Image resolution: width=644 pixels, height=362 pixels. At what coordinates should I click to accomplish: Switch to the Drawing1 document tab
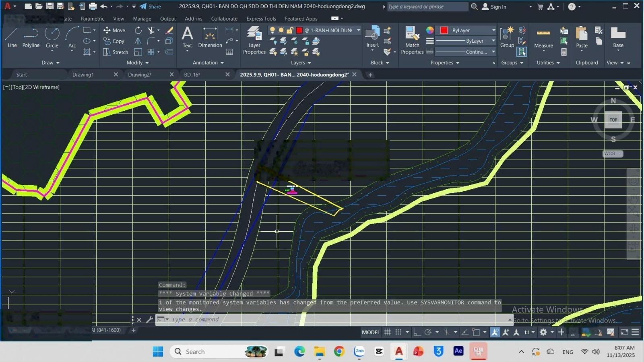[83, 74]
